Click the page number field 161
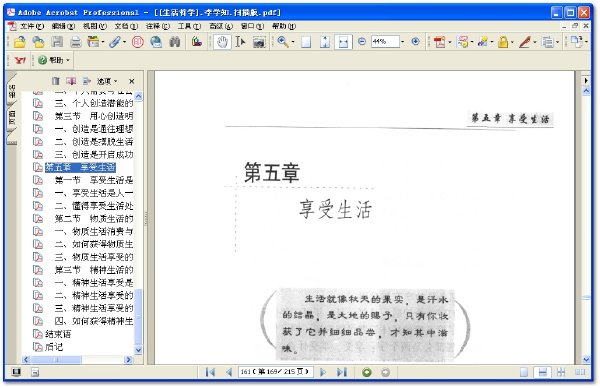Viewport: 600px width, 388px height. tap(276, 372)
